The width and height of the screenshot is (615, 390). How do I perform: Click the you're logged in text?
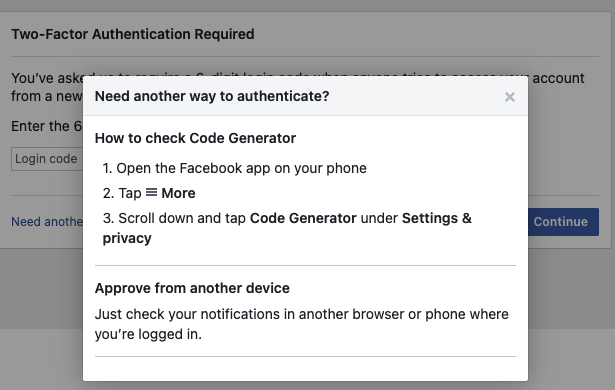(148, 334)
